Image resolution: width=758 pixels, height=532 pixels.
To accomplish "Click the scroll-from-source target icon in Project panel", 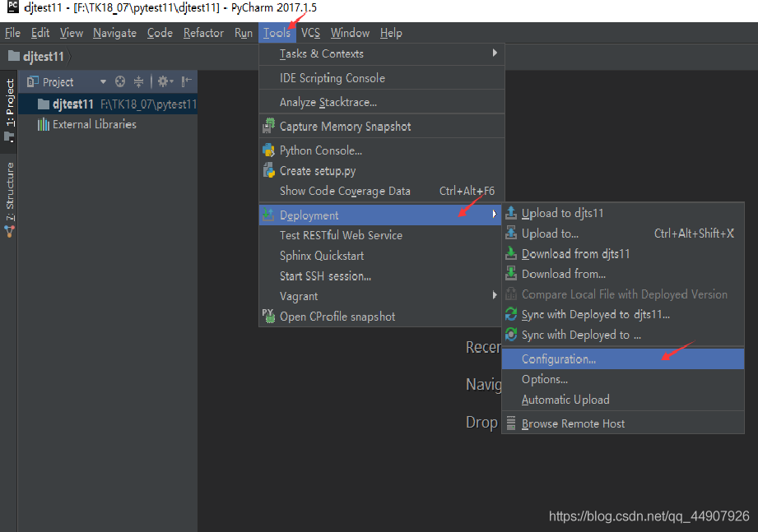I will point(120,81).
